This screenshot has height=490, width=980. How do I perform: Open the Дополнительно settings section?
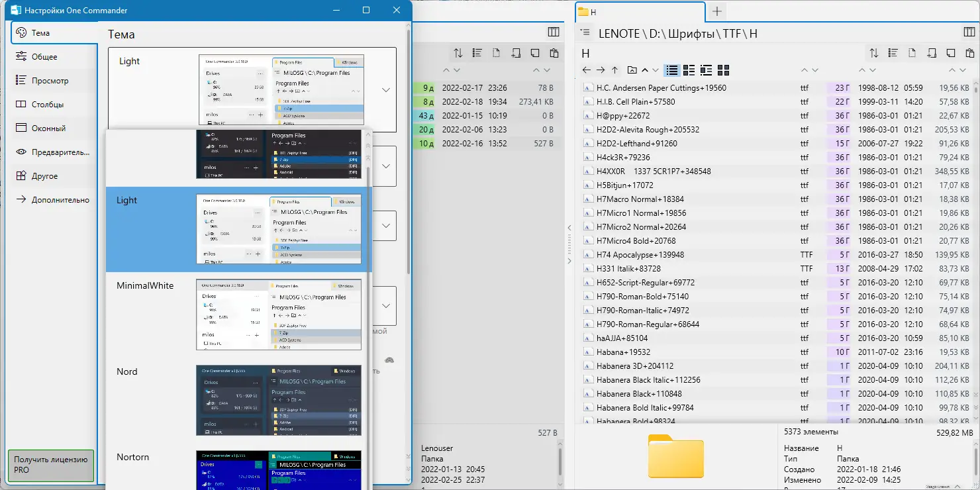(54, 200)
